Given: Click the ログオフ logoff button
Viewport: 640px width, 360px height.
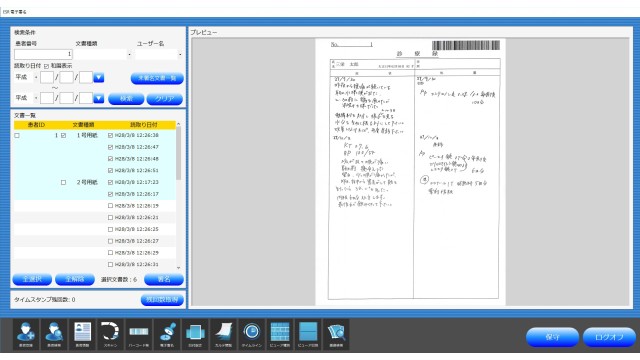Looking at the screenshot, I should (x=609, y=337).
